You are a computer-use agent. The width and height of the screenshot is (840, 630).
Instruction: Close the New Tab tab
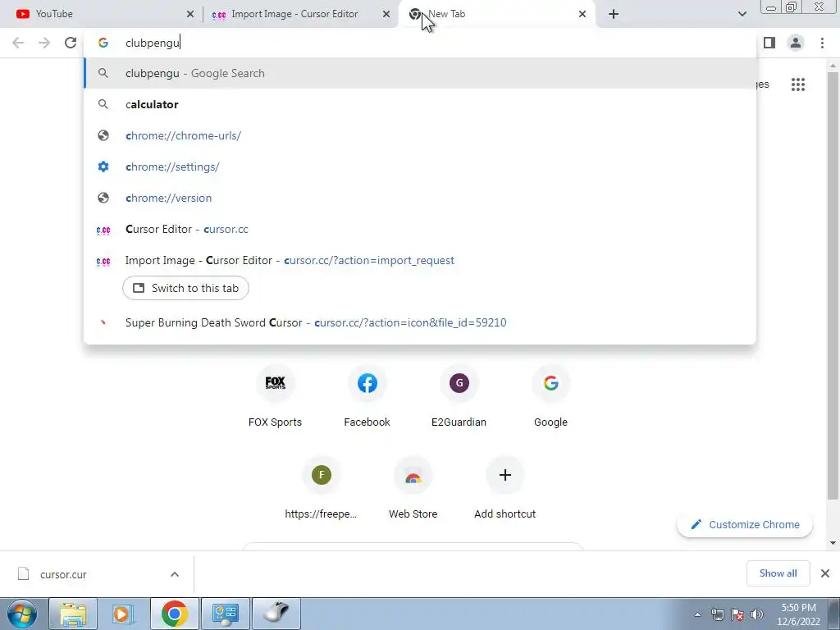click(582, 15)
